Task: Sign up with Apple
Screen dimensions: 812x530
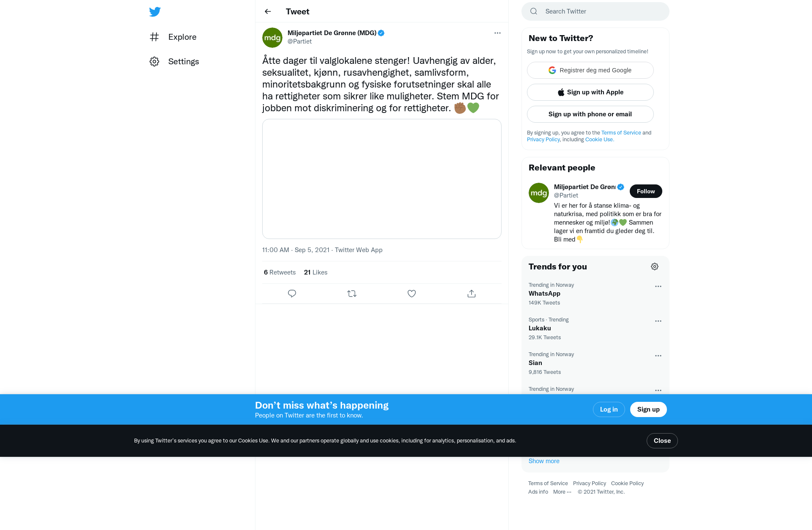Action: tap(590, 92)
